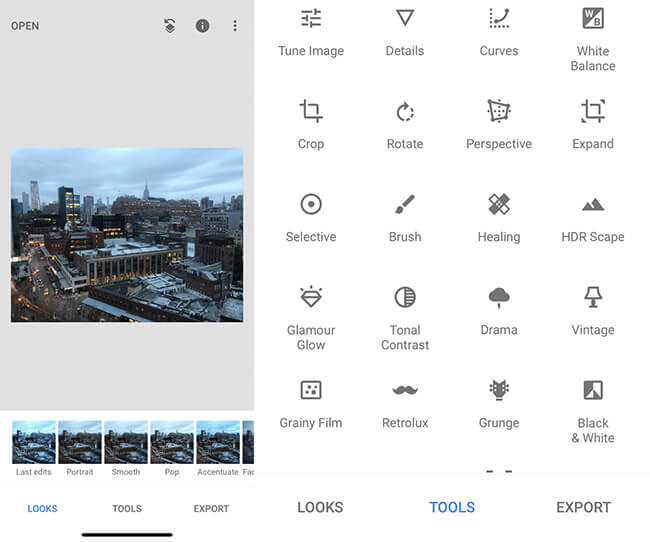Screen dimensions: 650x542
Task: Open the edit stack undo icon
Action: point(170,26)
